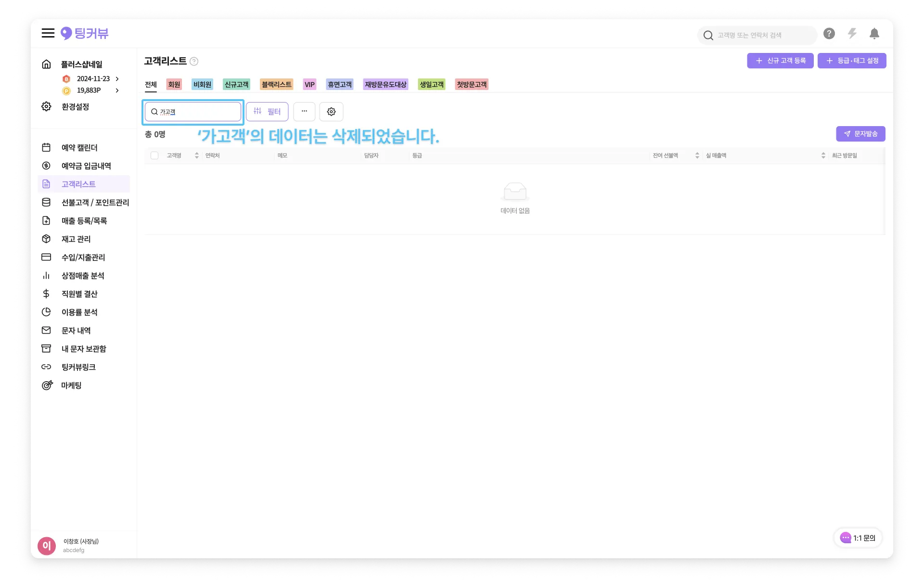Click the table settings gear icon
This screenshot has height=580, width=924.
click(x=331, y=112)
